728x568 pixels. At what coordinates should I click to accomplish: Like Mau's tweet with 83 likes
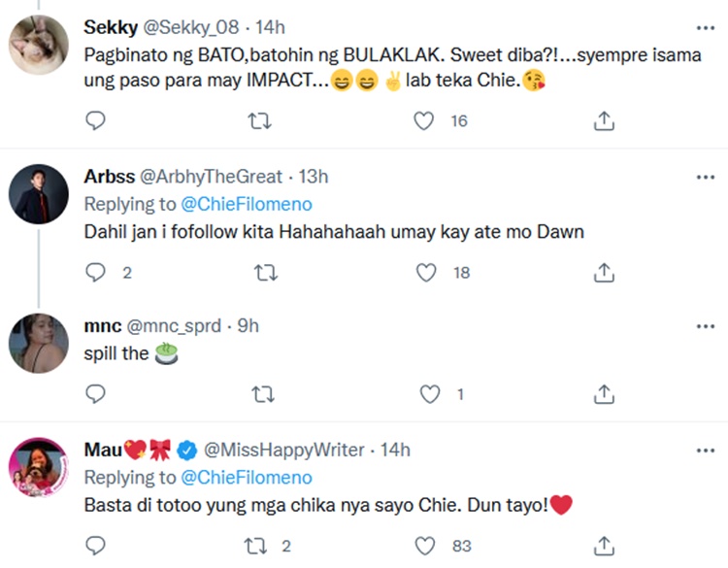(425, 546)
